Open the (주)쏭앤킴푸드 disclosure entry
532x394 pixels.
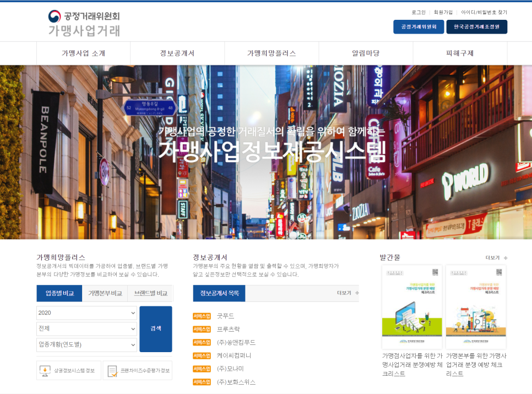coord(236,342)
